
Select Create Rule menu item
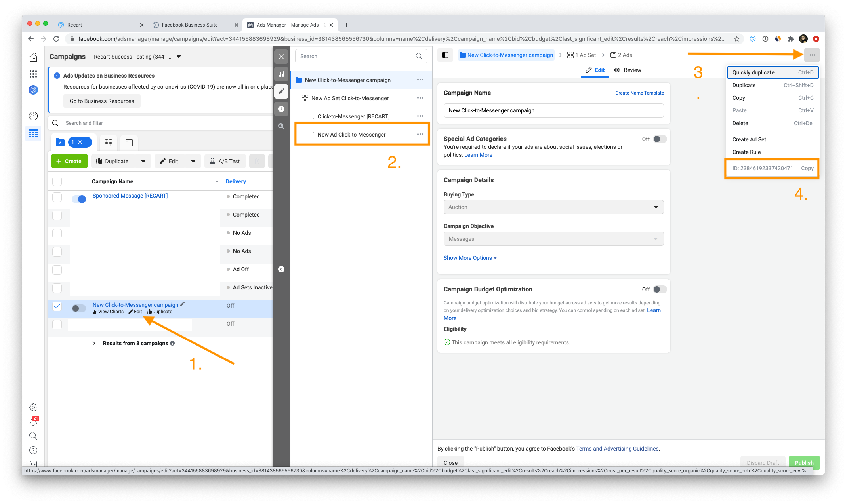tap(773, 152)
